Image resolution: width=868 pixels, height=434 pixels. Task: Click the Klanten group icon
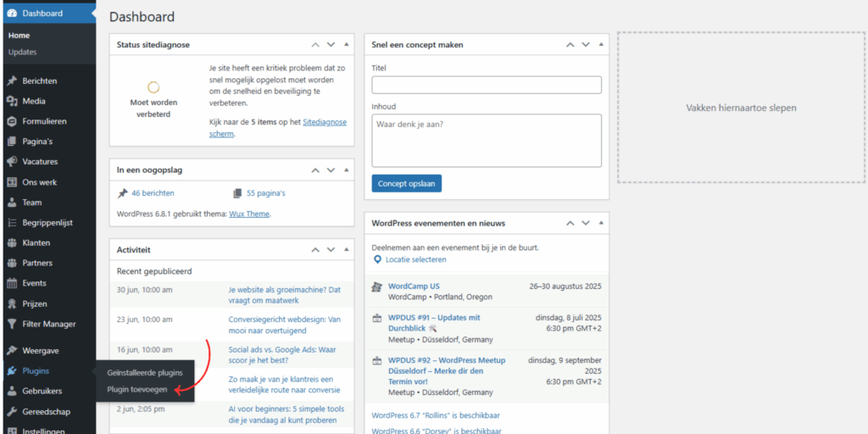(12, 243)
